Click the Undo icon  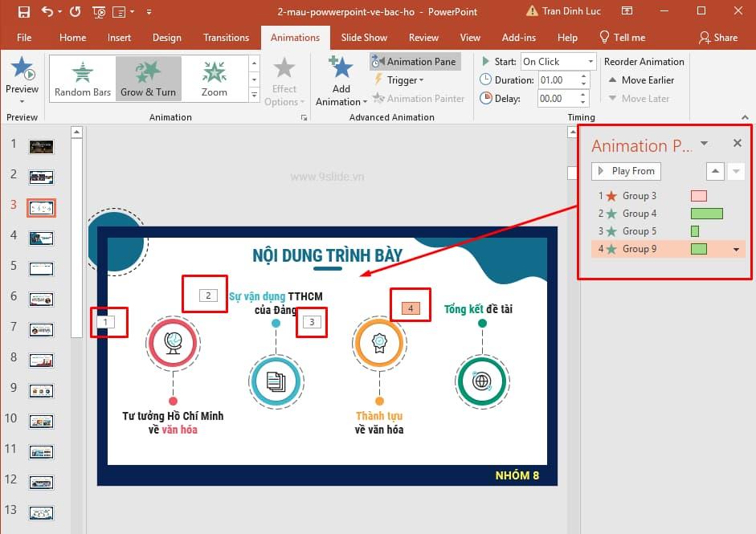(x=44, y=11)
